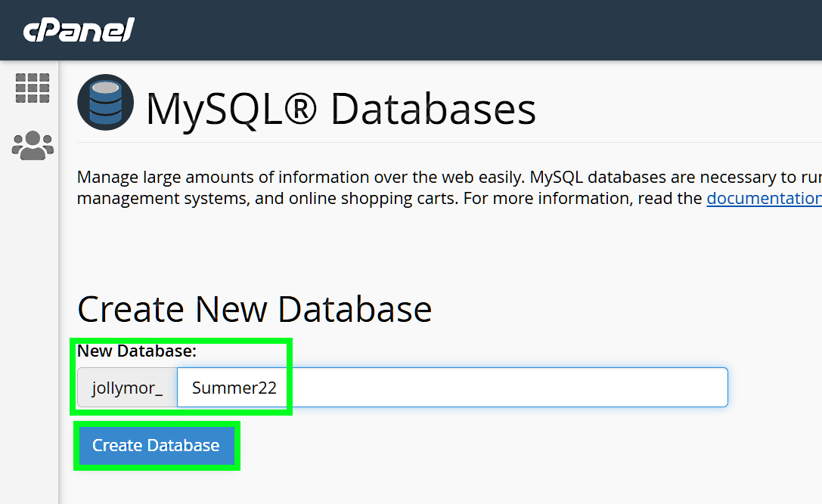Open User Manager from the sidebar icon
822x504 pixels.
(x=33, y=145)
